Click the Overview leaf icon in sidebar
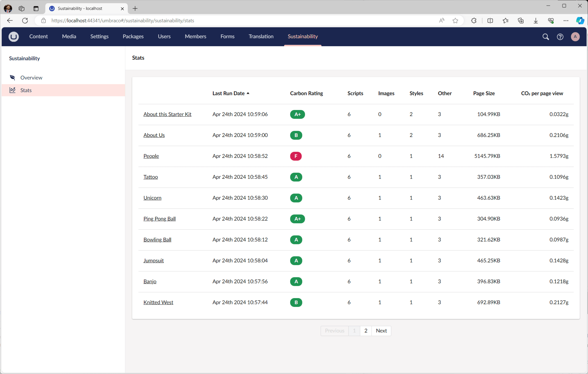This screenshot has width=588, height=374. (12, 78)
